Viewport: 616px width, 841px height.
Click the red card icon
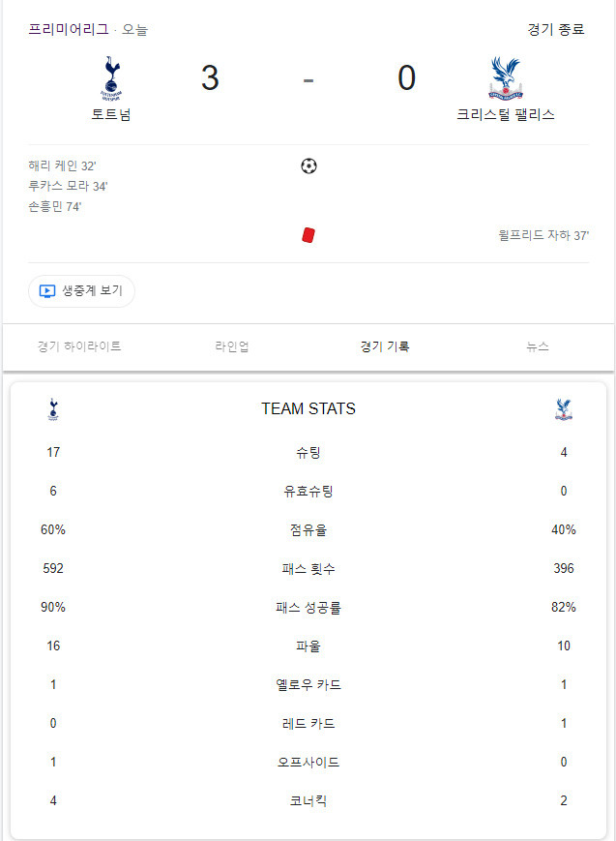tap(308, 235)
